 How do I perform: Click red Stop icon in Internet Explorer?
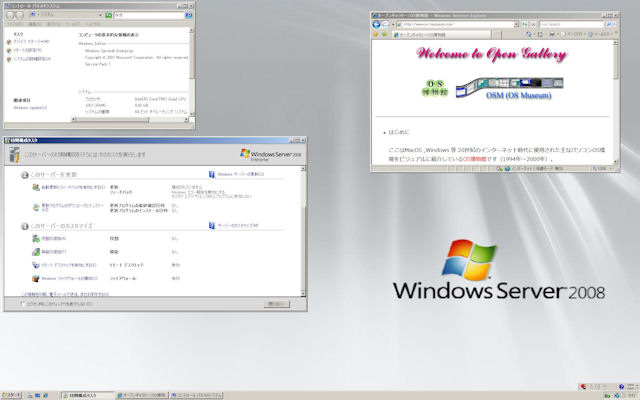pyautogui.click(x=533, y=24)
